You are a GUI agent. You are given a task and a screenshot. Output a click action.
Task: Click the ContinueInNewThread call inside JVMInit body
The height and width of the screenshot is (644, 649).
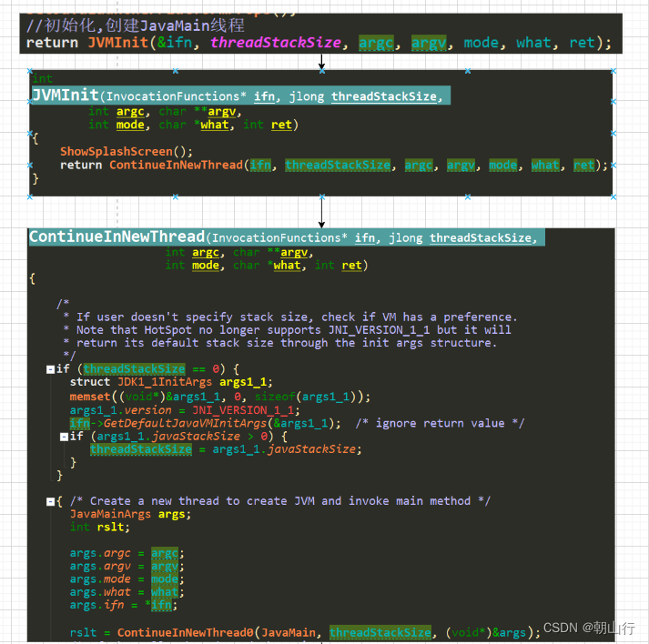pyautogui.click(x=176, y=165)
